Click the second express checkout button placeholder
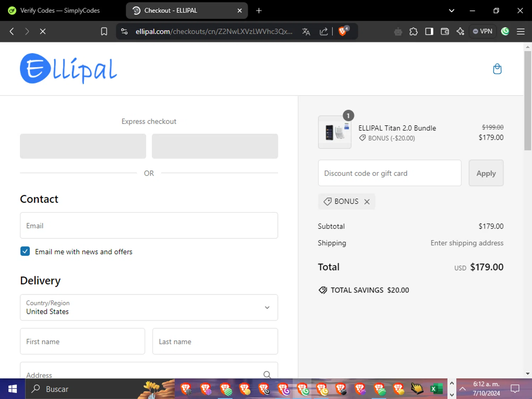This screenshot has height=399, width=532. 215,146
